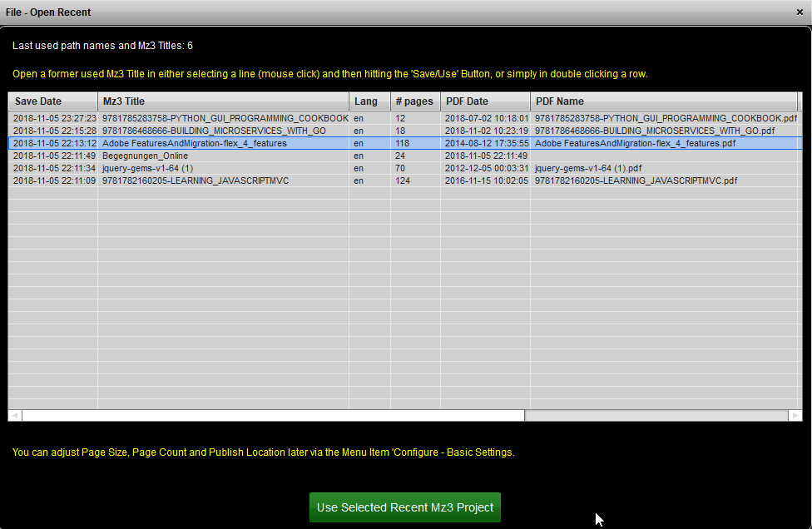Click PDF date 2014-08-12 17:35:55
Image resolution: width=812 pixels, height=529 pixels.
(x=486, y=143)
